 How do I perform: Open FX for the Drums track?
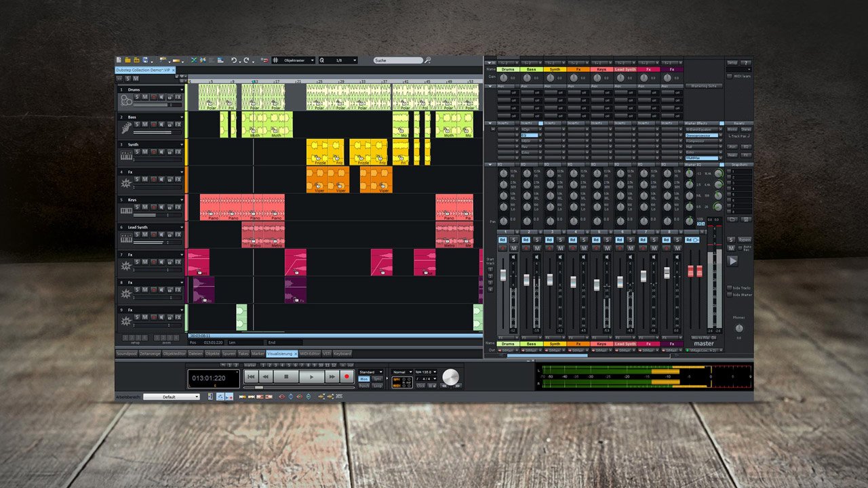pyautogui.click(x=178, y=97)
